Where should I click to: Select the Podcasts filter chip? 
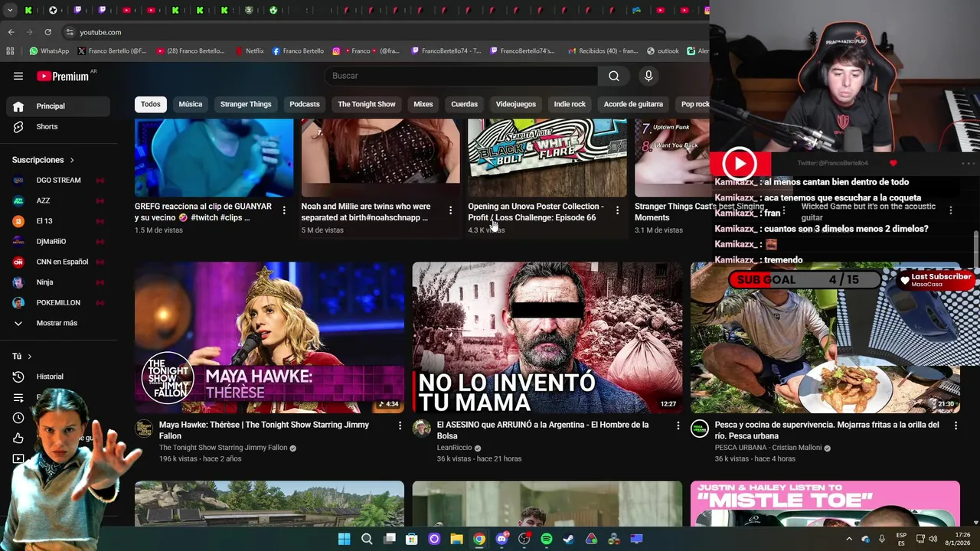point(305,104)
